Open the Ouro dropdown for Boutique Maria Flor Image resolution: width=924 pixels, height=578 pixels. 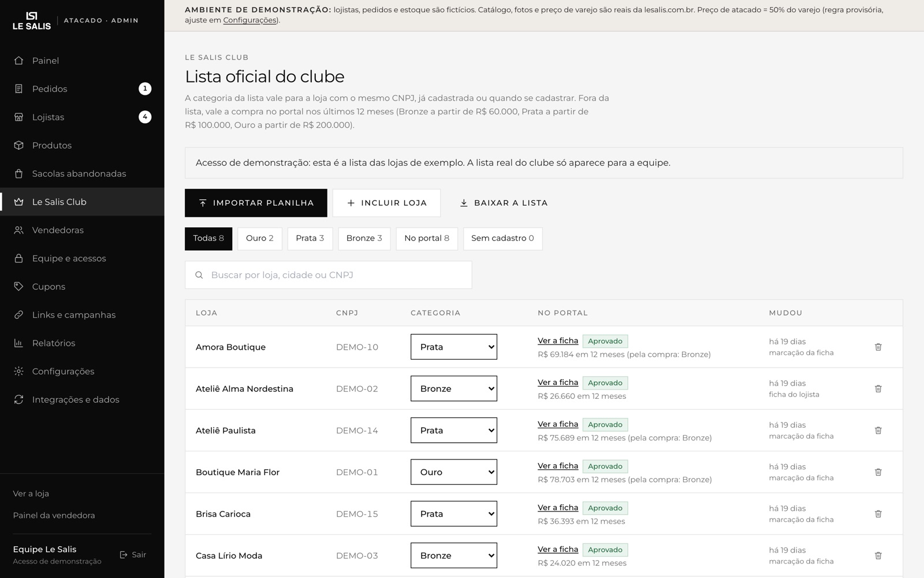click(x=454, y=472)
